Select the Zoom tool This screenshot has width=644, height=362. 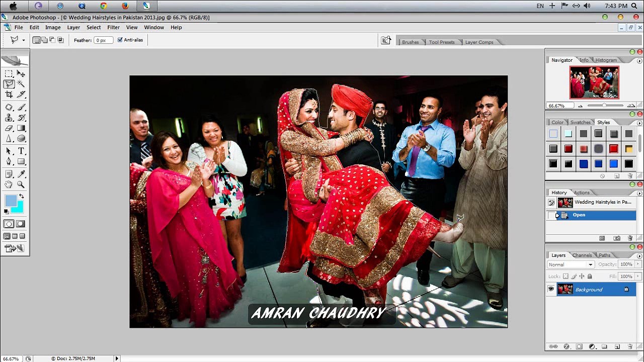coord(21,185)
